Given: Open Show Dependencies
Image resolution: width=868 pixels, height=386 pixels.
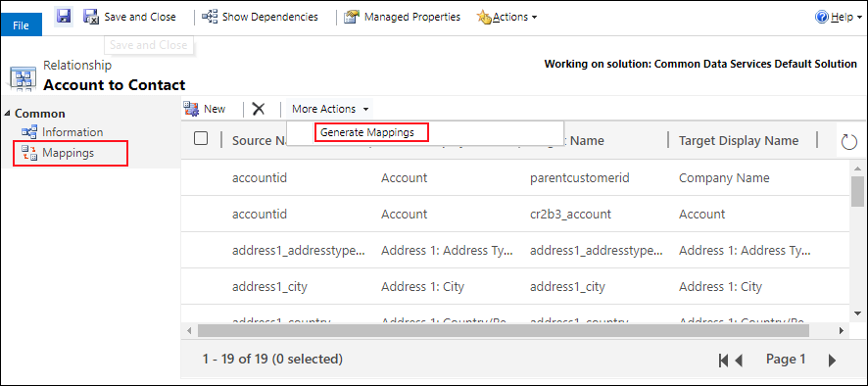Looking at the screenshot, I should (261, 18).
